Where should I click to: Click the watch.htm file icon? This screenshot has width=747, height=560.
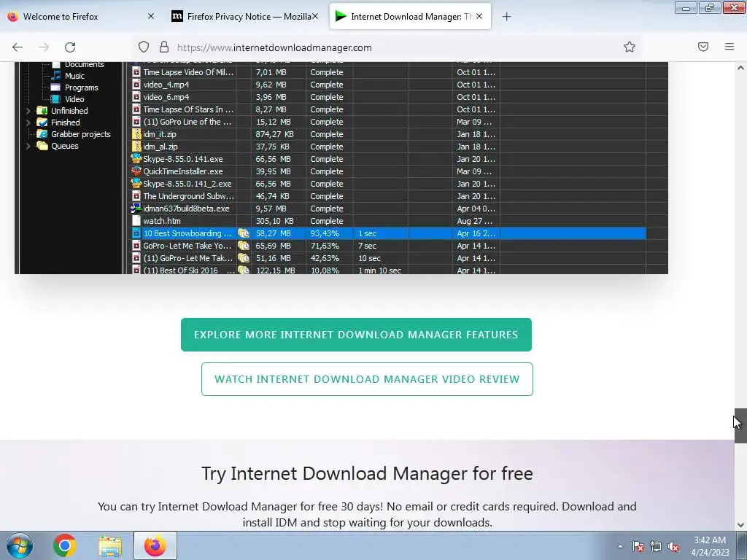tap(136, 221)
